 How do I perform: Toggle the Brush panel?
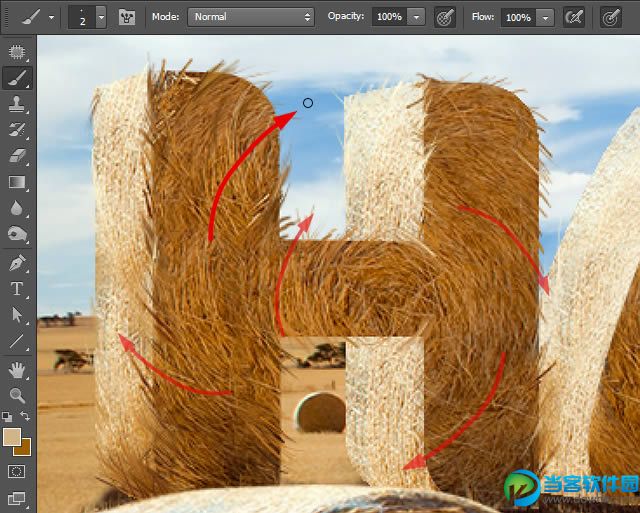[x=127, y=18]
